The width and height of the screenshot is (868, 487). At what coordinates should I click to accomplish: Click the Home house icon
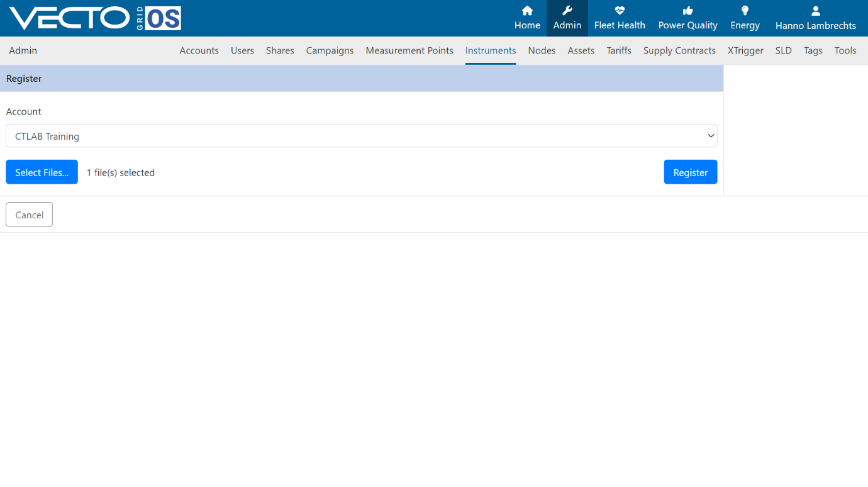tap(527, 11)
